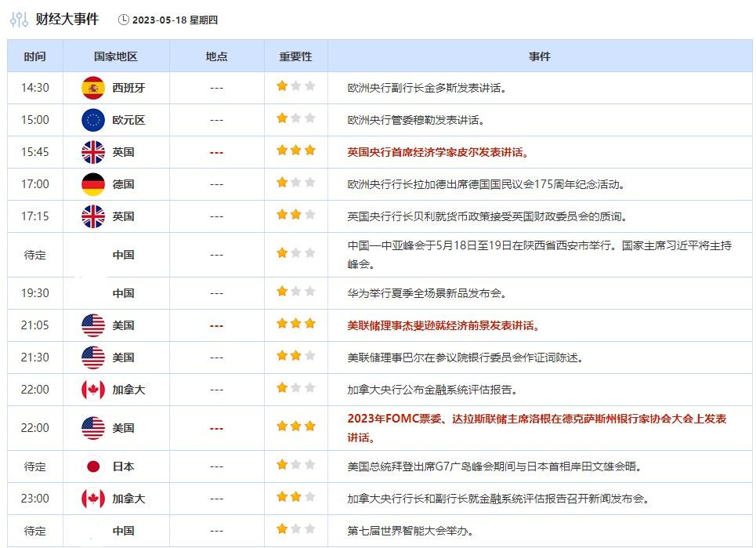Click the filter sliders icon beside 财经大事件
This screenshot has height=548, width=756.
pyautogui.click(x=19, y=19)
